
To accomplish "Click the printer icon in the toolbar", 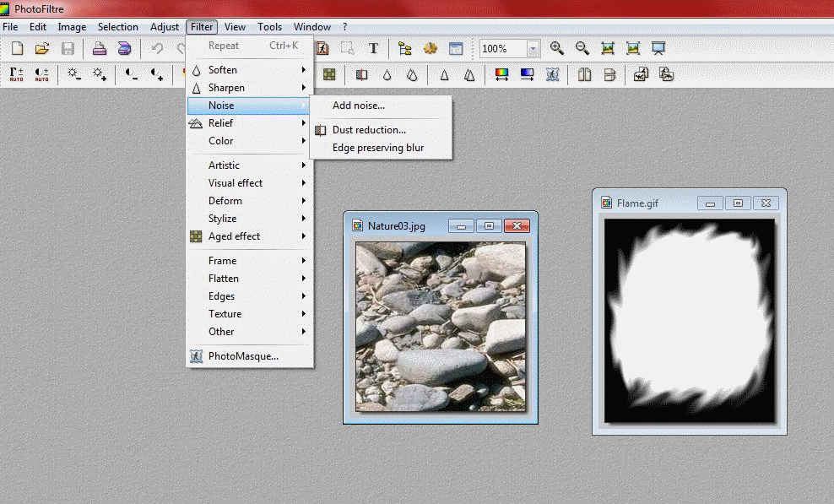I will [99, 48].
